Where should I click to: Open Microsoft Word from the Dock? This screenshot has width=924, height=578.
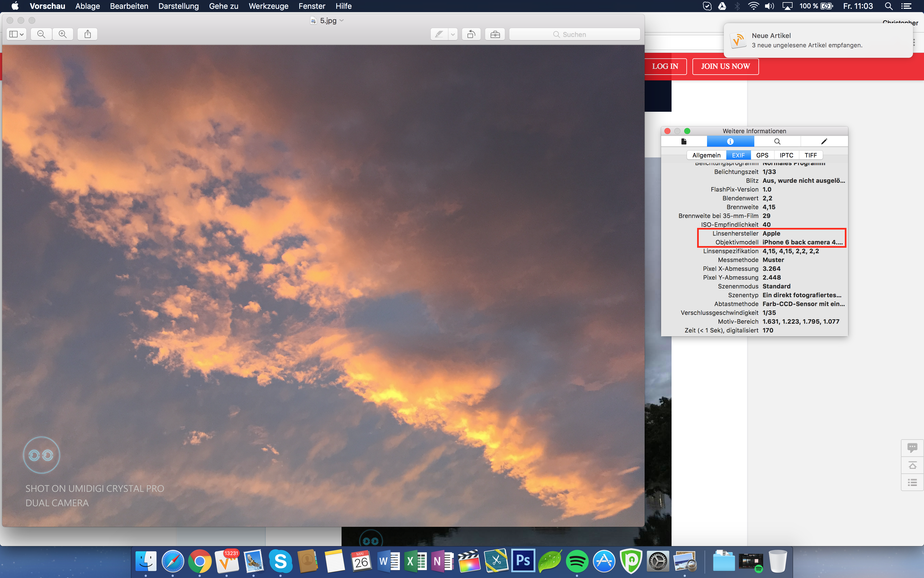pos(388,561)
